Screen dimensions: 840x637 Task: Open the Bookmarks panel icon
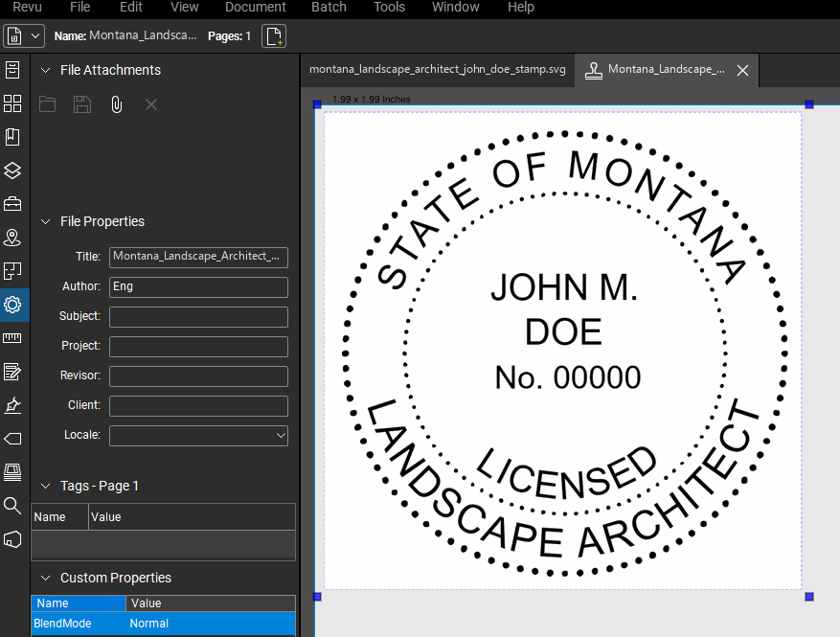tap(12, 137)
